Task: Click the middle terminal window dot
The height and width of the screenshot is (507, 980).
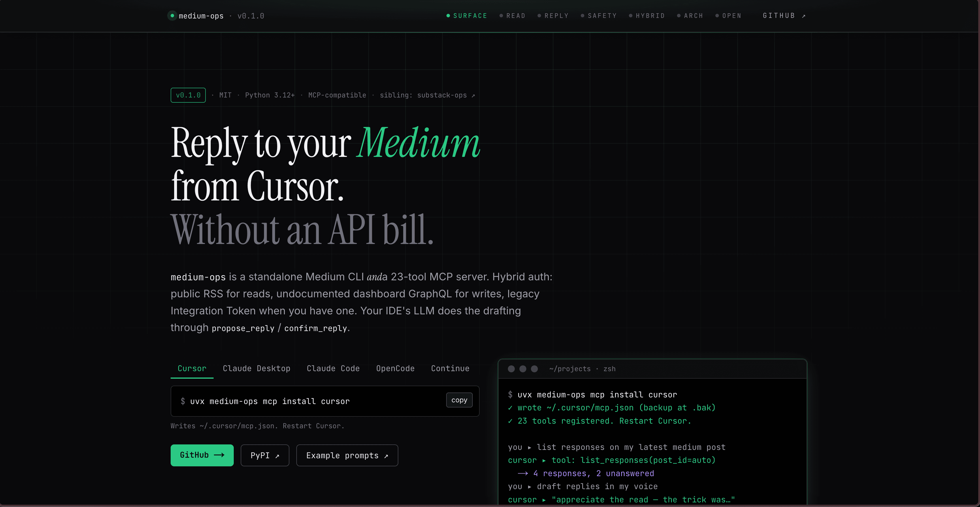Action: tap(523, 369)
